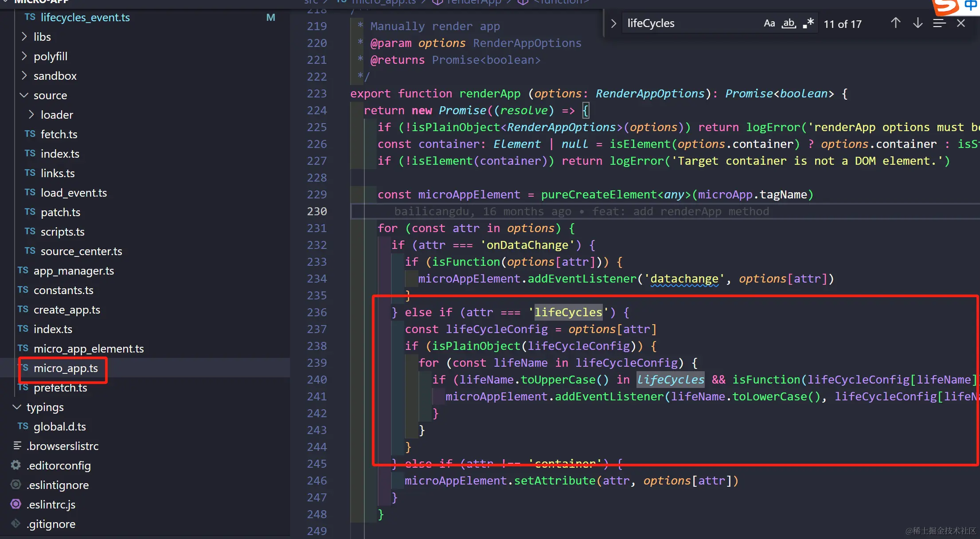This screenshot has width=980, height=539.
Task: Click git blame annotation on line 230
Action: coord(582,211)
